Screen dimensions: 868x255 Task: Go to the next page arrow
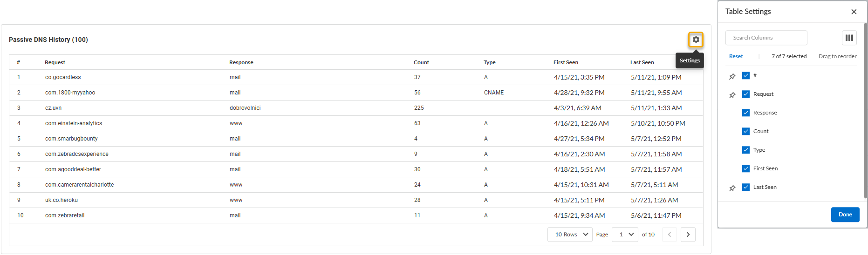688,235
